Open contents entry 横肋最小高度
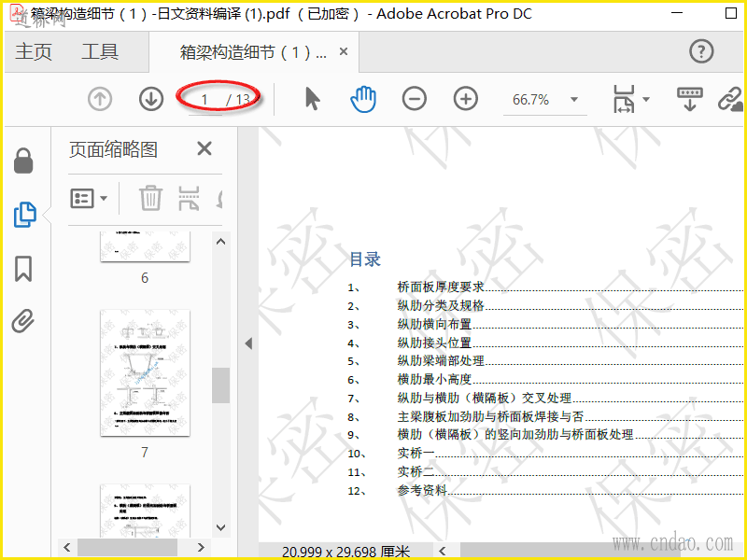This screenshot has width=747, height=560. coord(434,379)
